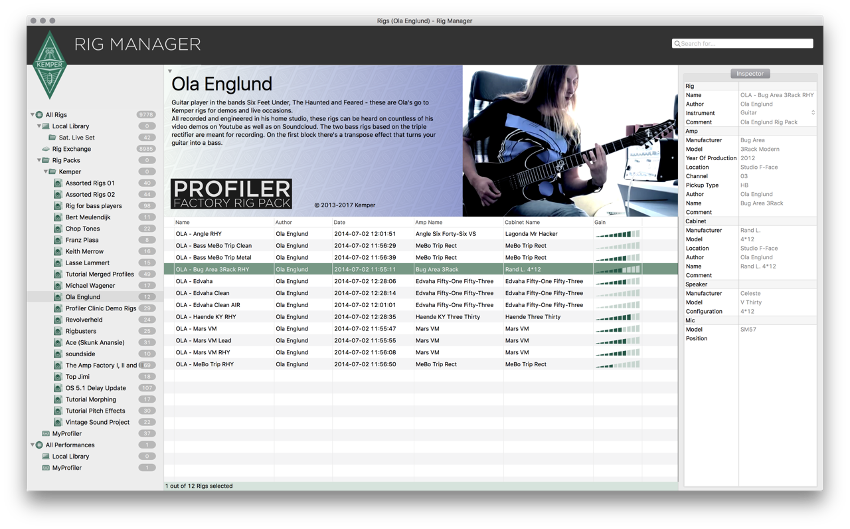
Task: Select OLA - MeBo Trip RHY rig
Action: [x=421, y=364]
